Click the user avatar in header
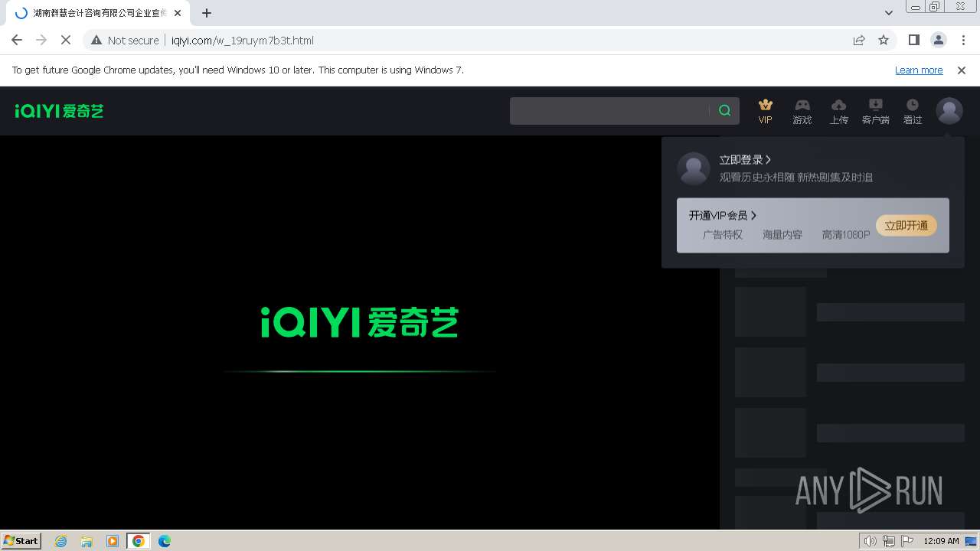 [x=949, y=111]
